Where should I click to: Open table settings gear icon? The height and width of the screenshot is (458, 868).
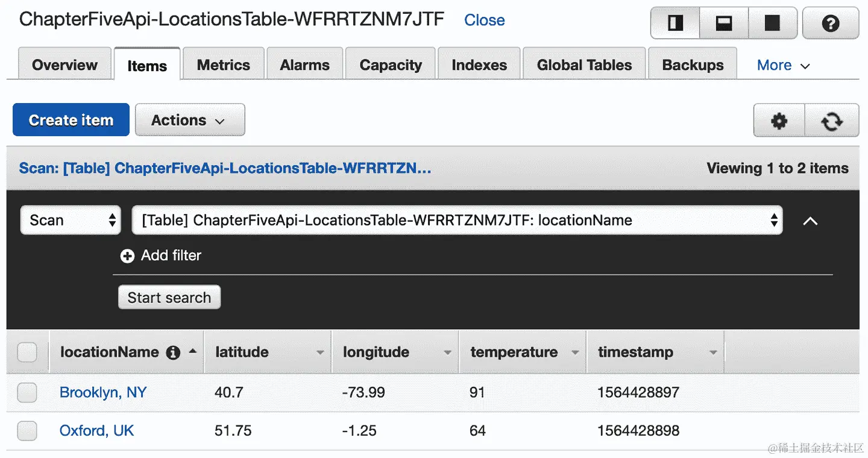[779, 121]
